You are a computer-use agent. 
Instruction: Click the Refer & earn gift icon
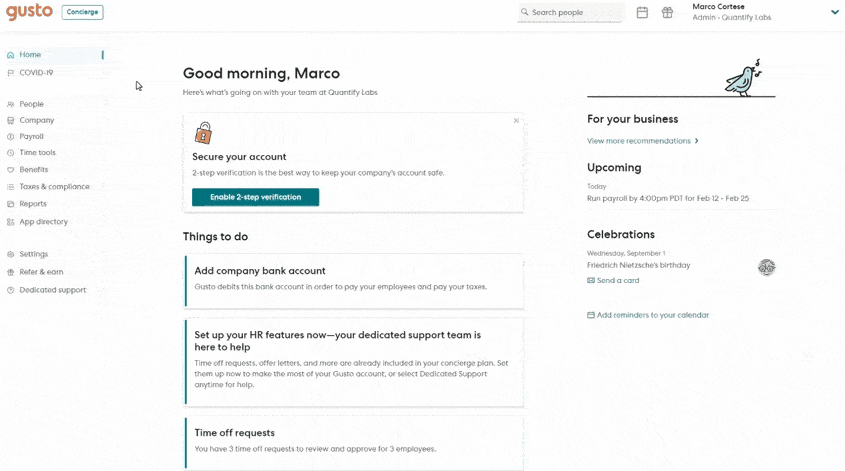click(x=10, y=272)
